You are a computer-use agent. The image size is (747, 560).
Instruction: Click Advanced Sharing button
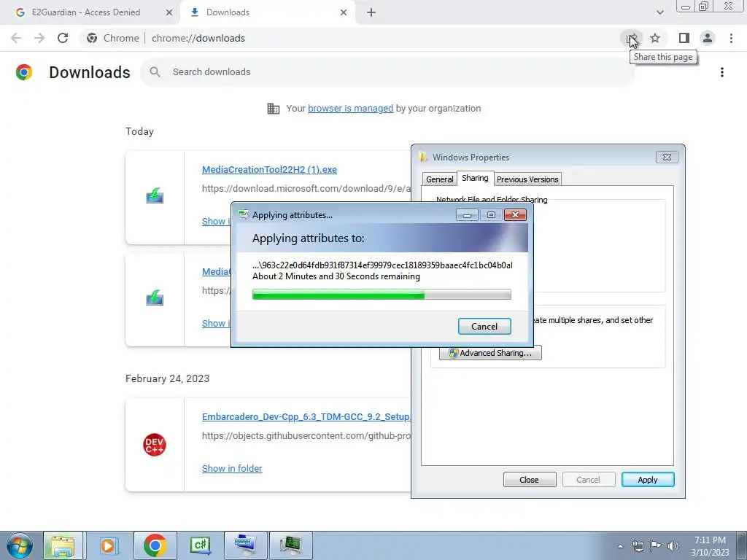click(x=490, y=353)
